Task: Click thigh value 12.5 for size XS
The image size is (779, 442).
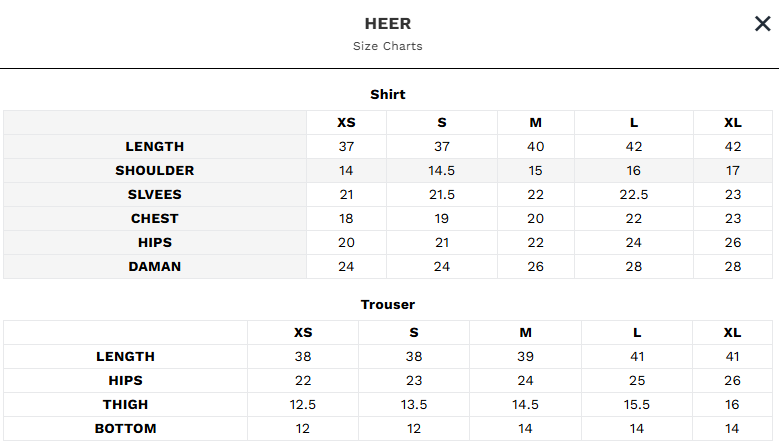Action: (303, 405)
